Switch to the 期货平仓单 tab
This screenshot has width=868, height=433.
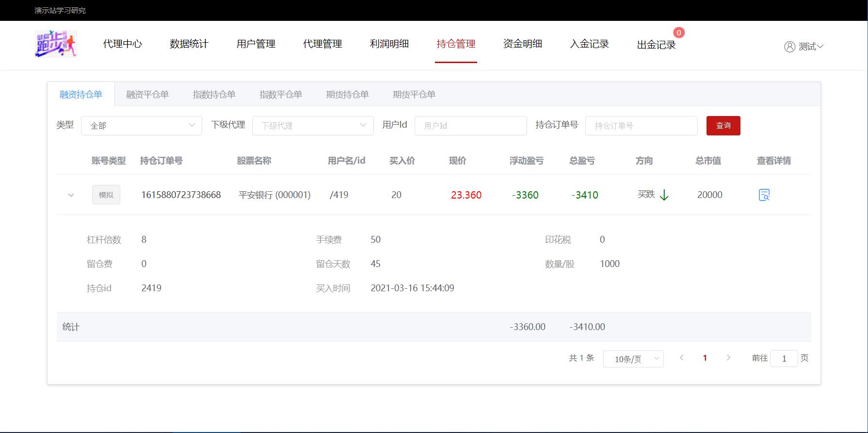click(414, 94)
